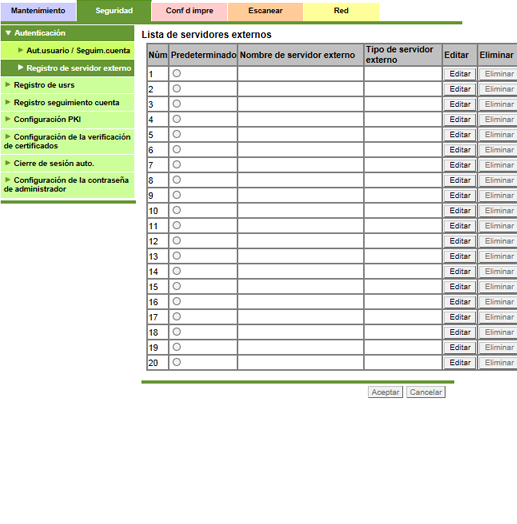This screenshot has width=517, height=524.
Task: Select Predeterminado radio for server 2
Action: (x=177, y=89)
